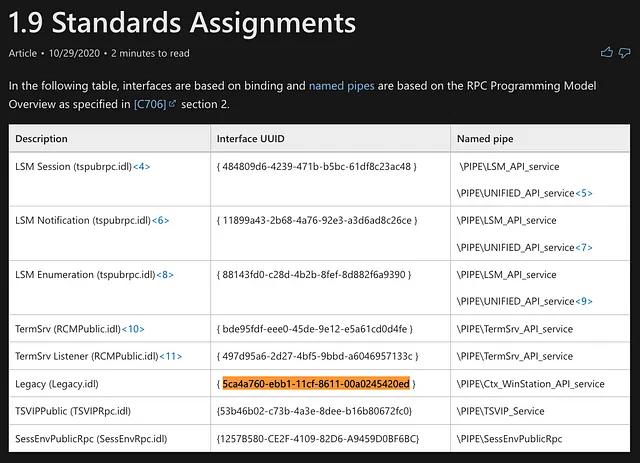Click UUID 88143fd0-c28d-4b2b-8fef-8d882f6a9390
The width and height of the screenshot is (640, 463).
(x=314, y=275)
